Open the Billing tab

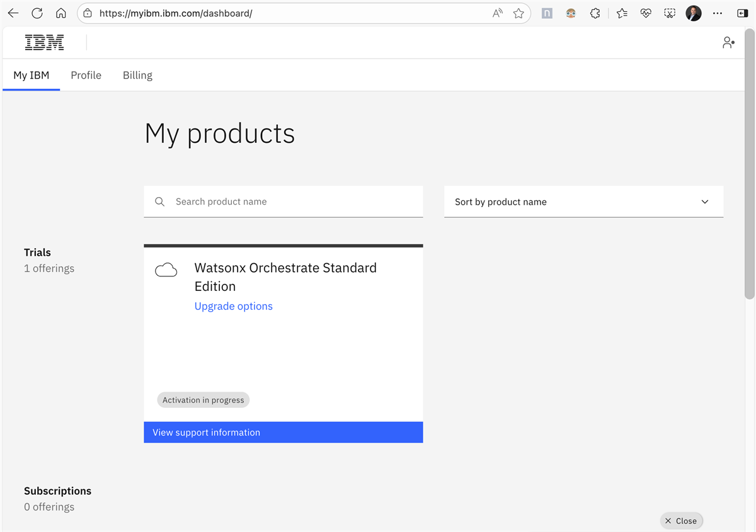[137, 76]
